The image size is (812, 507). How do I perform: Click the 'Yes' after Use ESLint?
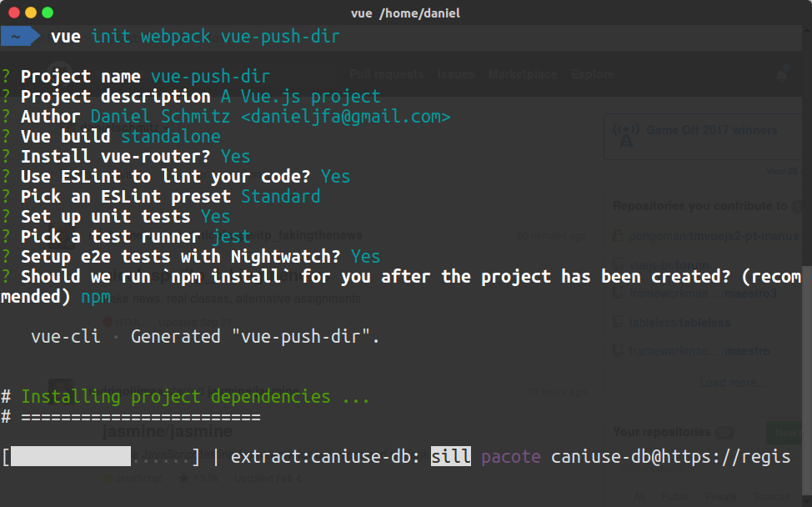coord(336,177)
